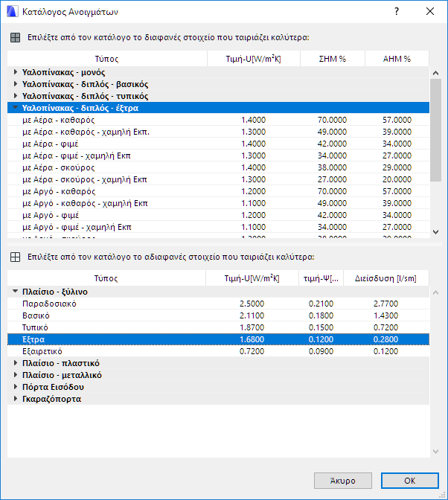448x500 pixels.
Task: Select 'με Αέρα - σκούρος - χαμηλή Εκπ' row
Action: coord(219,179)
